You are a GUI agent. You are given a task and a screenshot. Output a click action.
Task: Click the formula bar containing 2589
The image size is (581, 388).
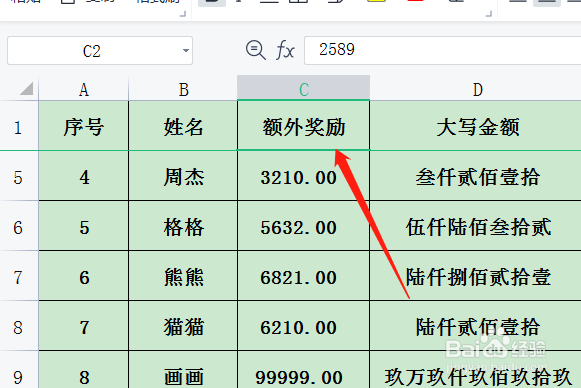pyautogui.click(x=442, y=50)
